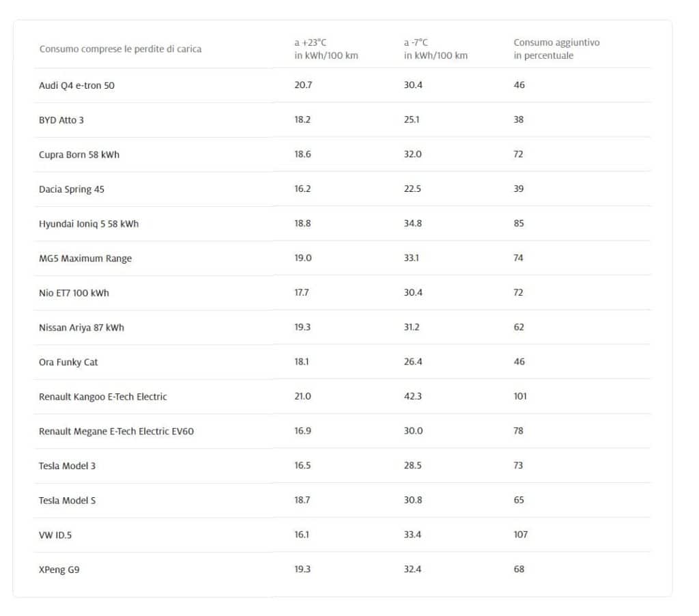
Task: Select the XPeng G9 row label
Action: point(59,570)
